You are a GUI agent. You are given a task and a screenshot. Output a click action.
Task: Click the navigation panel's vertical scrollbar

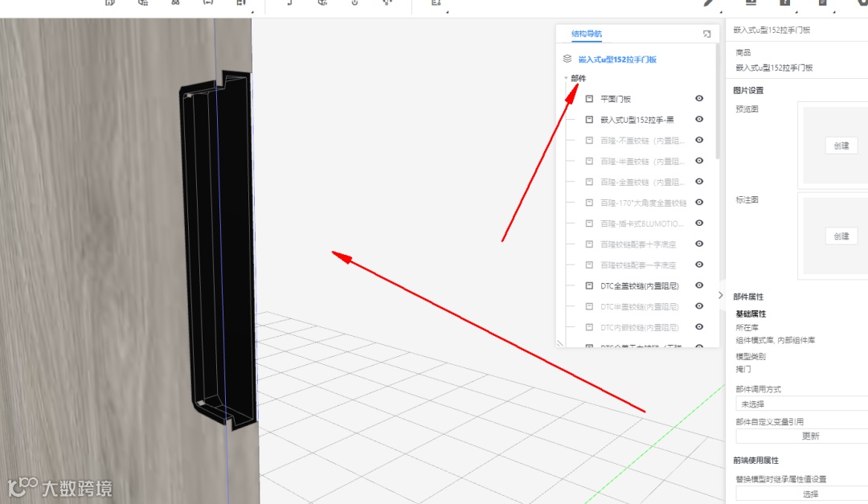tap(718, 102)
